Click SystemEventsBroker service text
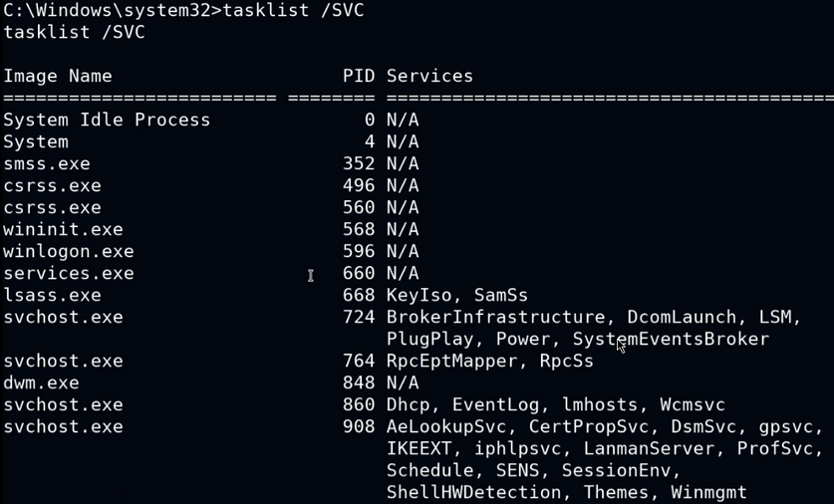This screenshot has width=834, height=504. (x=671, y=340)
